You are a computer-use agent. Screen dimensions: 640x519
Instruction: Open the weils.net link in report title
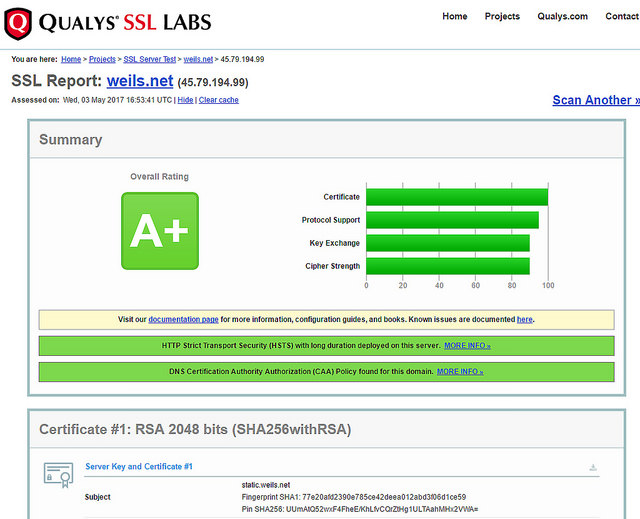pyautogui.click(x=140, y=81)
